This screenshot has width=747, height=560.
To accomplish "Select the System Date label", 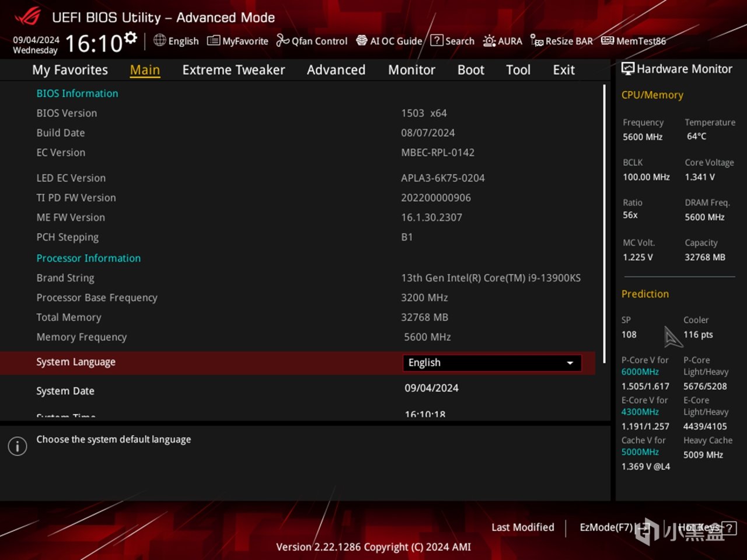I will tap(65, 391).
